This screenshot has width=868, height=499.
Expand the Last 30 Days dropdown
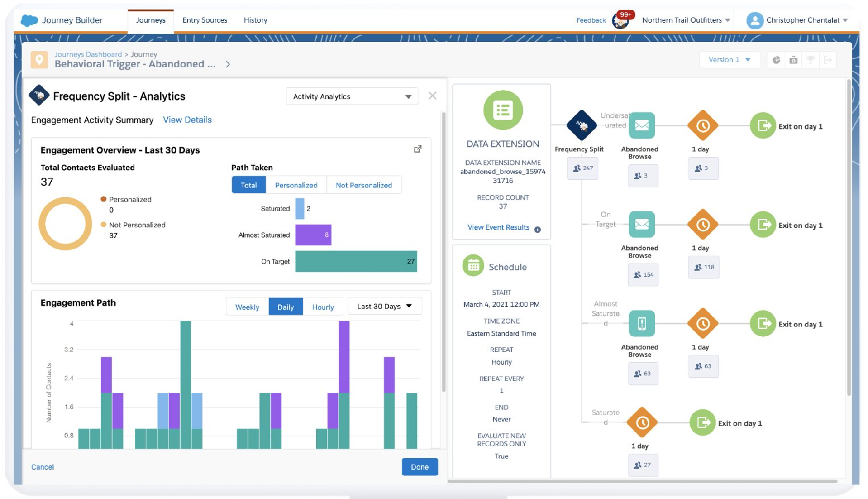point(384,307)
